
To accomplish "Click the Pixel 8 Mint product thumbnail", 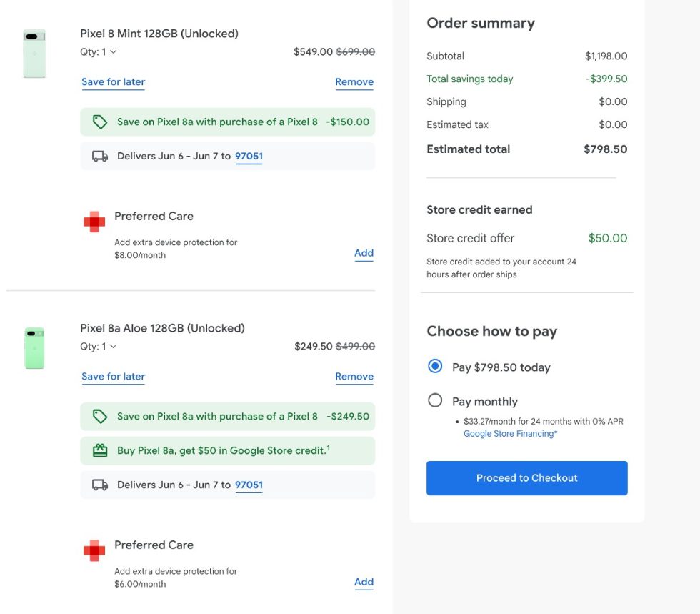I will (x=34, y=54).
